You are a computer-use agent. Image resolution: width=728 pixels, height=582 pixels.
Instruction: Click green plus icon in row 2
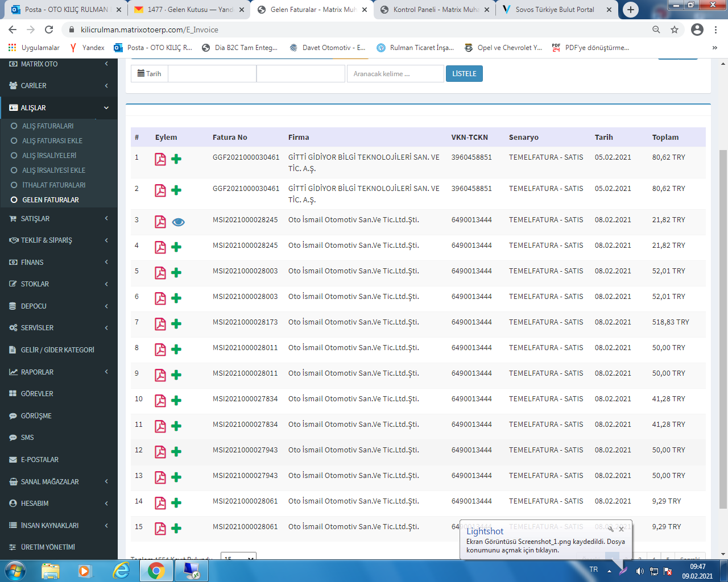176,190
